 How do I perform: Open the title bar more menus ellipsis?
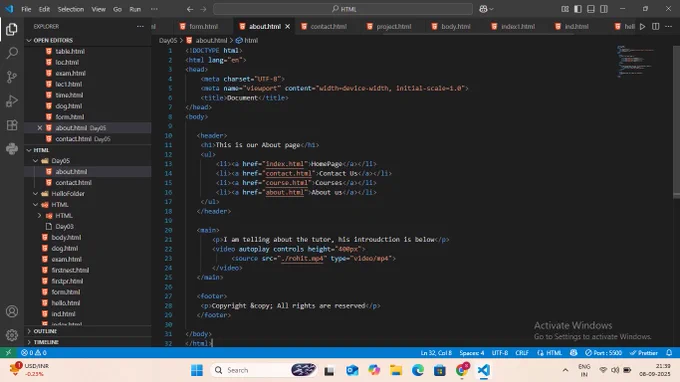point(154,9)
